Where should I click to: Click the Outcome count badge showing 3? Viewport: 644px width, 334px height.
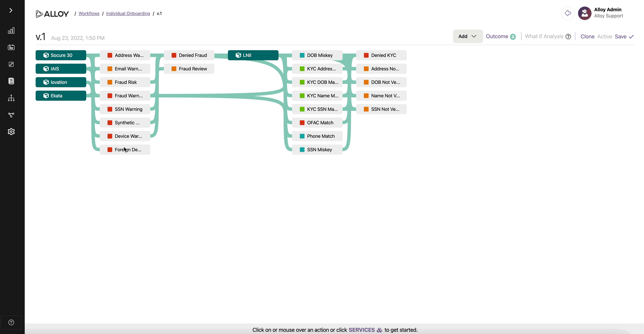(513, 37)
